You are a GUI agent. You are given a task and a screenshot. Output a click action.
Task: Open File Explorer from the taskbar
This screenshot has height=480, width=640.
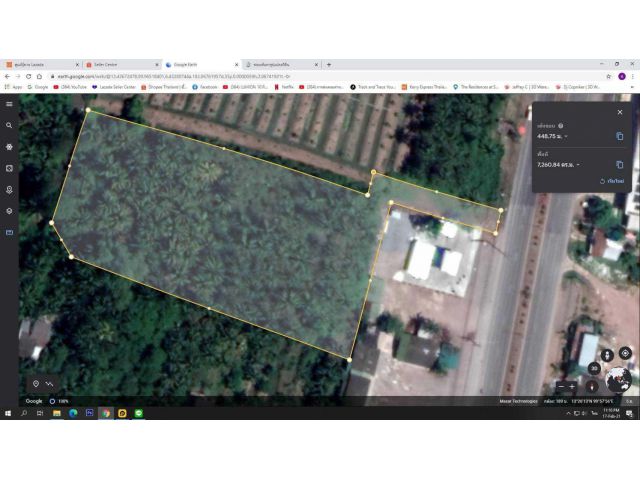57,413
